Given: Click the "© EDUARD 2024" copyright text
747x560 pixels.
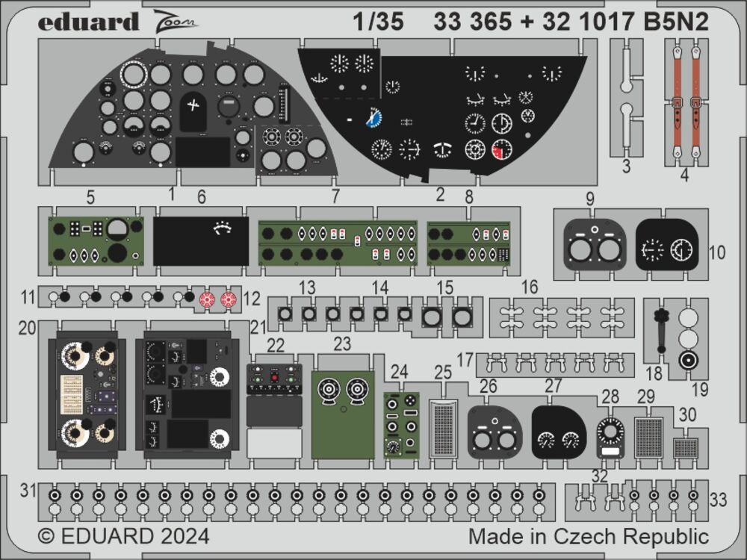Looking at the screenshot, I should coord(123,537).
